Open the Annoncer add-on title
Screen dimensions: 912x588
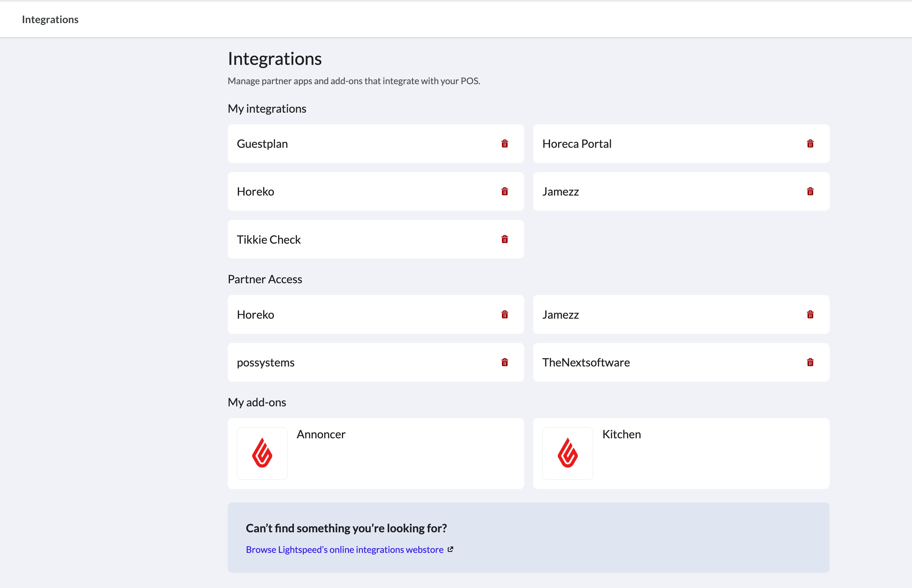[321, 434]
